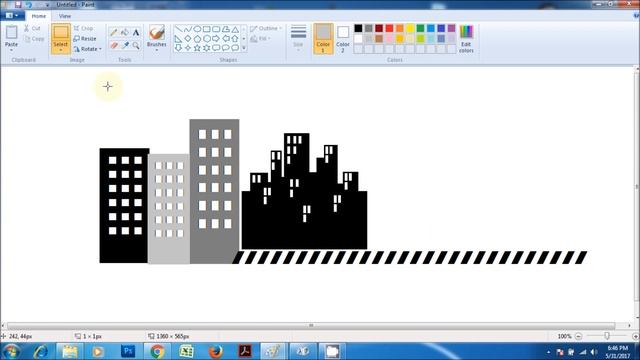Image resolution: width=640 pixels, height=360 pixels.
Task: Open the Windows Start button
Action: click(11, 351)
